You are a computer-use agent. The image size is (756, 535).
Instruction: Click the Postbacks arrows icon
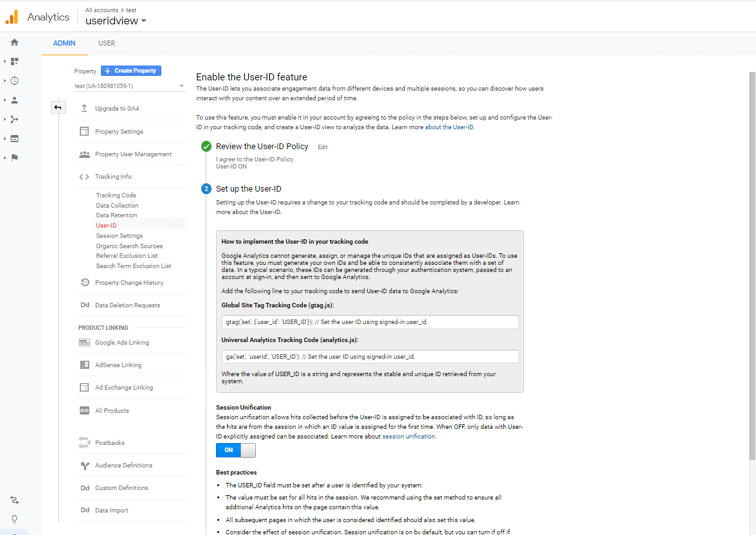(x=84, y=442)
